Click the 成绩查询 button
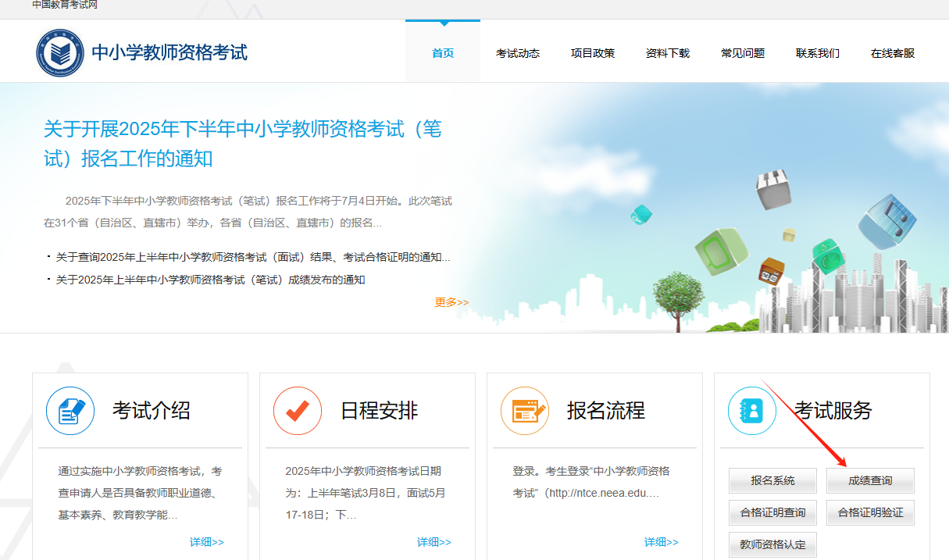This screenshot has height=560, width=949. point(870,480)
